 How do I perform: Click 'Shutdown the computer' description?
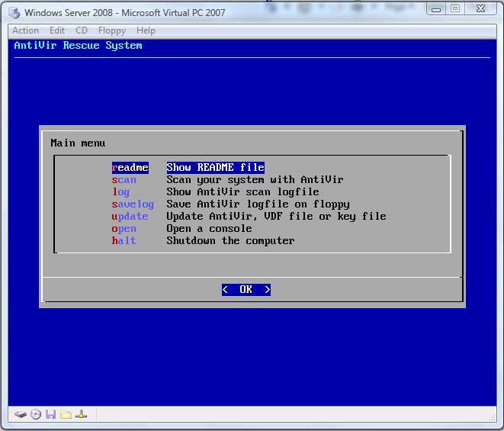click(230, 240)
